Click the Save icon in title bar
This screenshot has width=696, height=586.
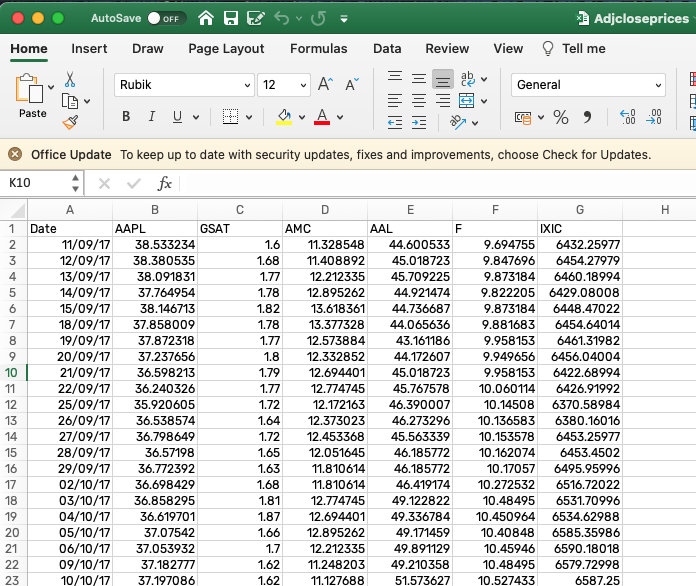tap(231, 18)
